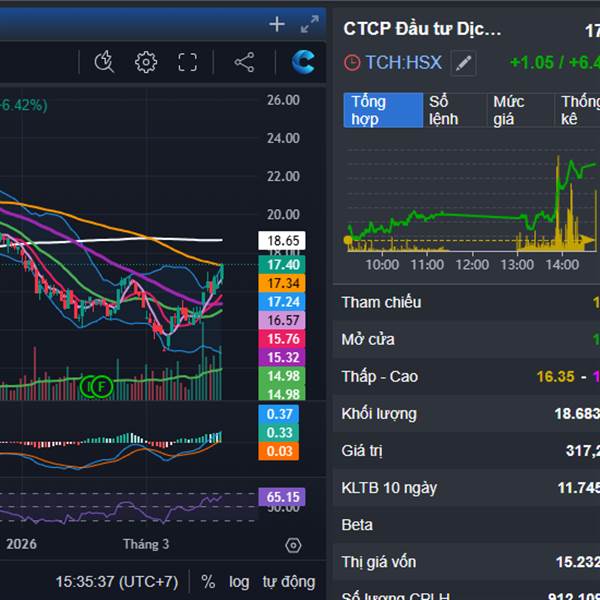The width and height of the screenshot is (600, 600).
Task: Click the "Mở cửa" row label
Action: [368, 339]
